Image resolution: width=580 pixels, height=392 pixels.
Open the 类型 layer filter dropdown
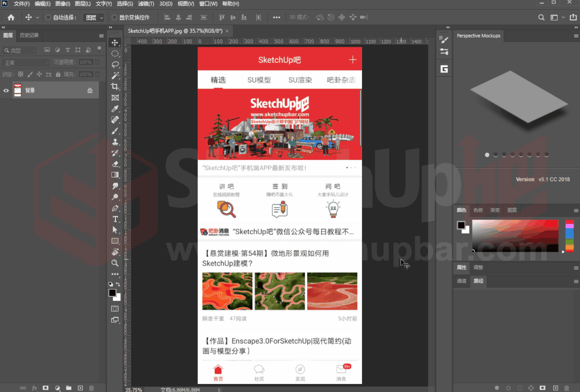[x=20, y=50]
